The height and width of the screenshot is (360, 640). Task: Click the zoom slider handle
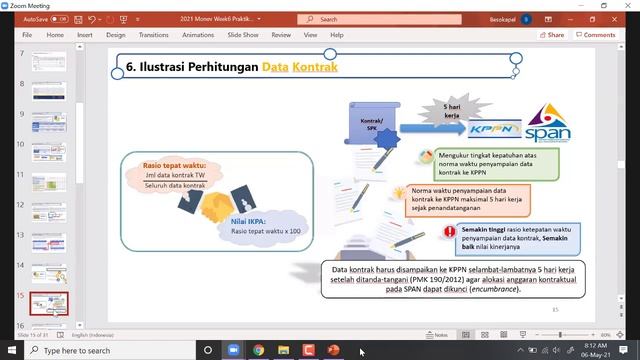(560, 335)
